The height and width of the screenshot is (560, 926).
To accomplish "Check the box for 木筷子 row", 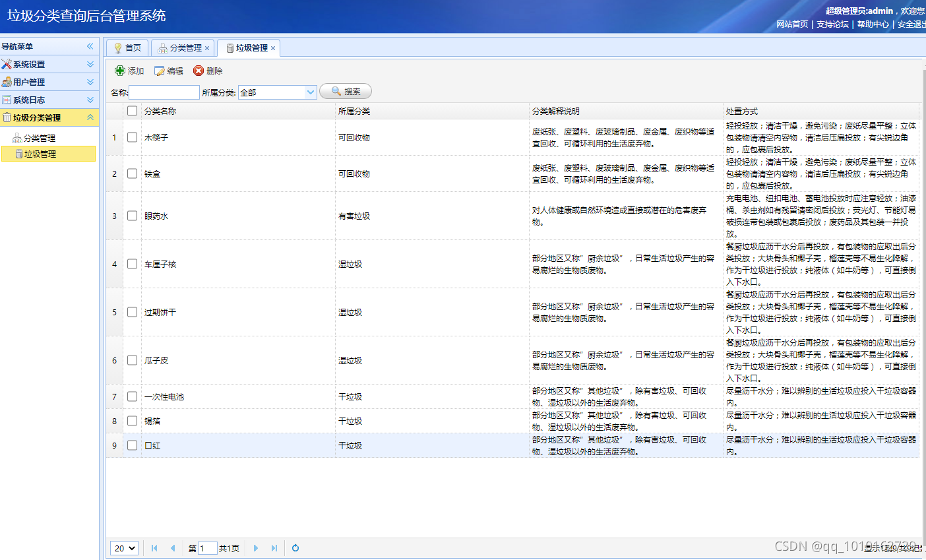I will pos(133,137).
